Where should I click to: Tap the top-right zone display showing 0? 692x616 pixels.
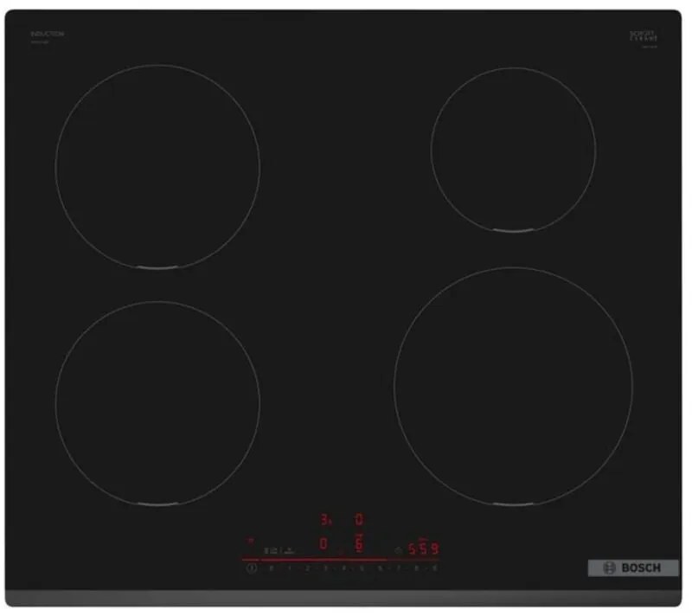[x=359, y=521]
